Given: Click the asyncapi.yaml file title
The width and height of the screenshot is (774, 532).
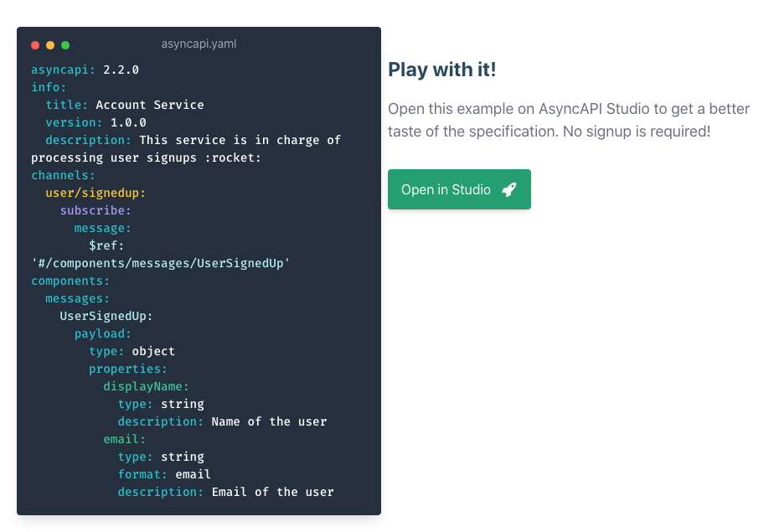Looking at the screenshot, I should [199, 44].
